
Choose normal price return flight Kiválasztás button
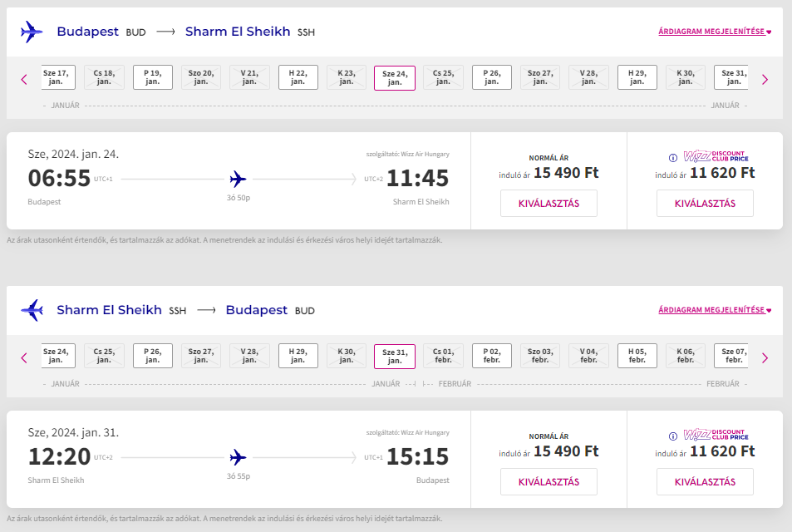(548, 482)
